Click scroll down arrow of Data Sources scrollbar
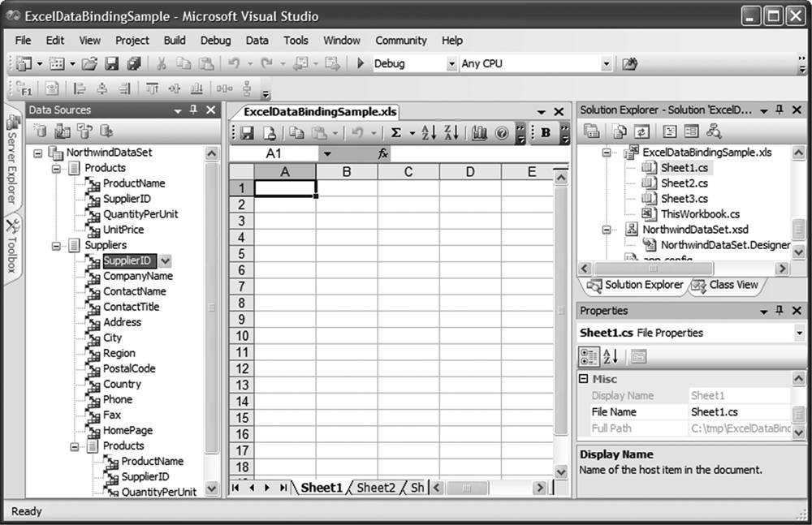The width and height of the screenshot is (812, 525). [211, 488]
